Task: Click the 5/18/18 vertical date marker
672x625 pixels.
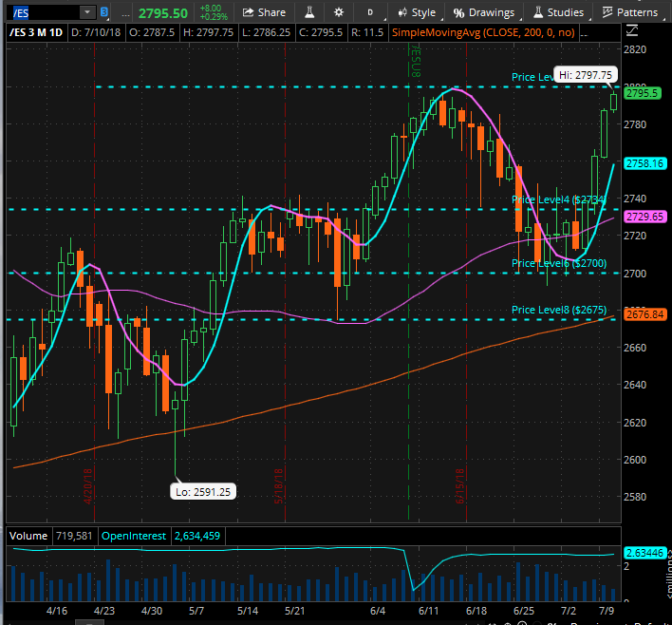Action: [x=278, y=486]
